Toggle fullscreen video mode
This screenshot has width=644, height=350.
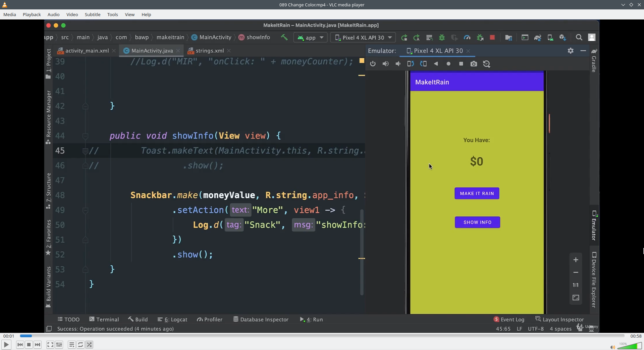point(50,345)
